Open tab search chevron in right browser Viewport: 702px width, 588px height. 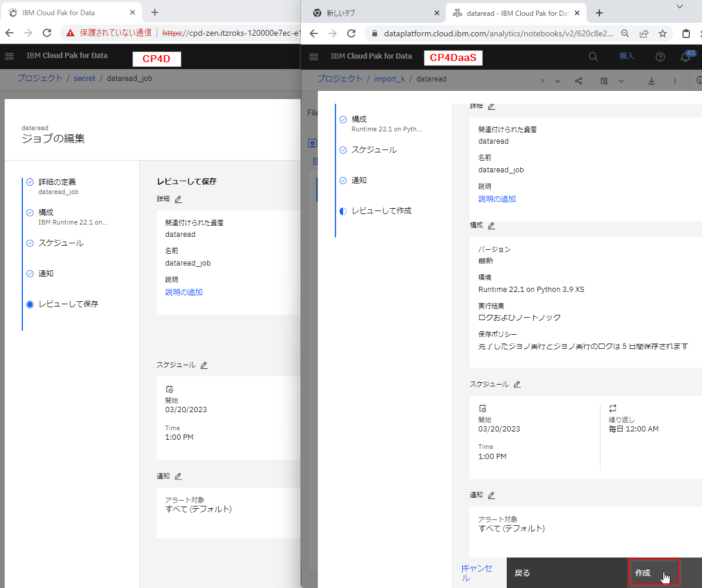pos(680,6)
